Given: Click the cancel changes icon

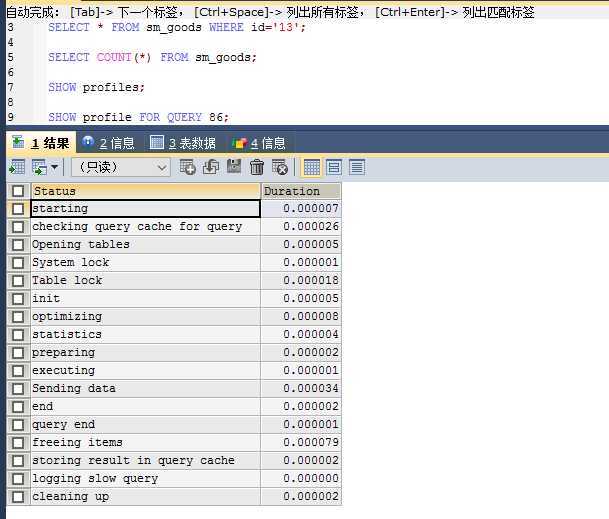Looking at the screenshot, I should point(280,167).
